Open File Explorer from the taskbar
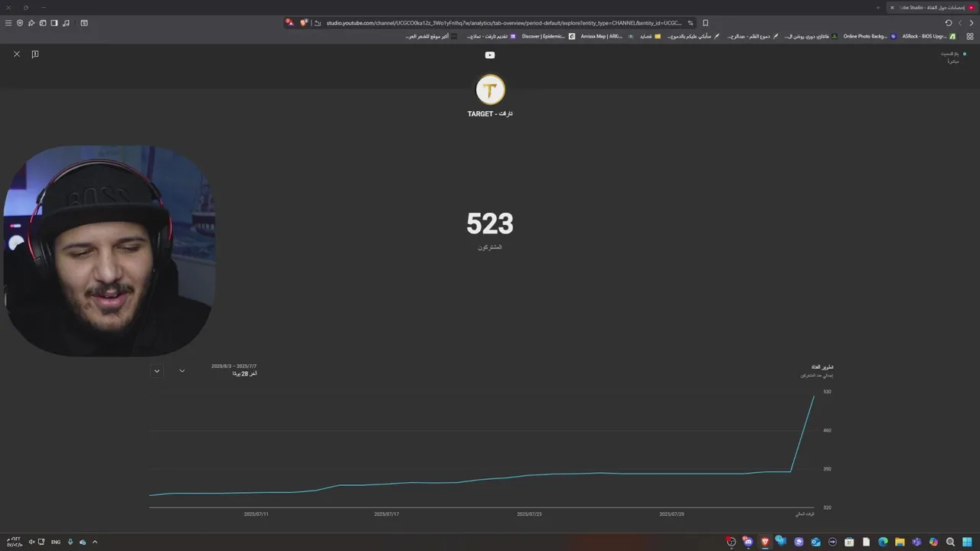980x551 pixels. click(900, 542)
